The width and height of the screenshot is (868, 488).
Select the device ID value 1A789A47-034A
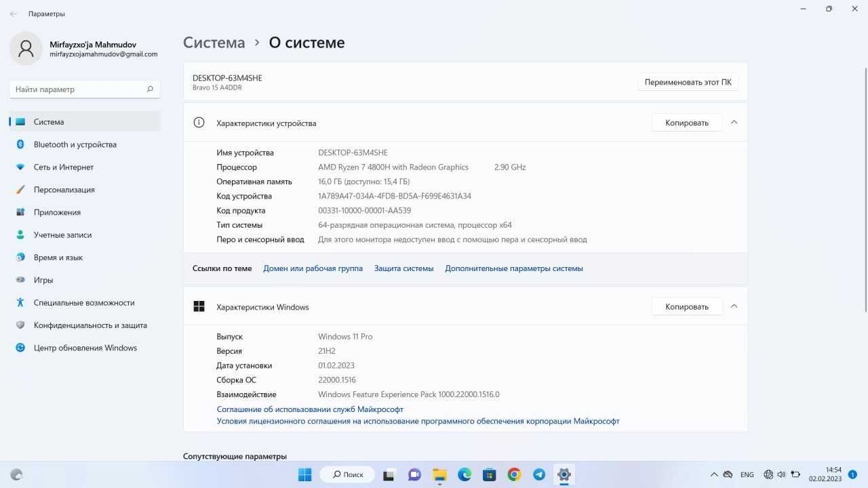pos(395,196)
